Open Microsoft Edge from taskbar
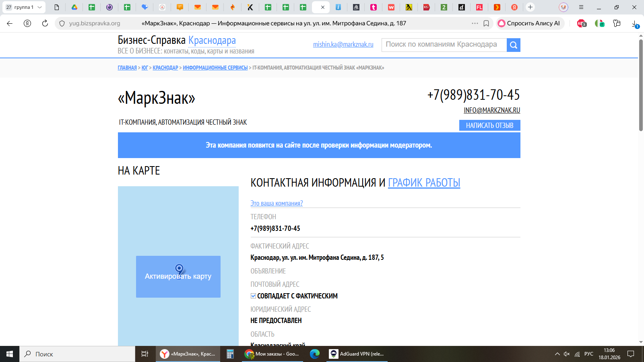This screenshot has height=362, width=644. (315, 354)
